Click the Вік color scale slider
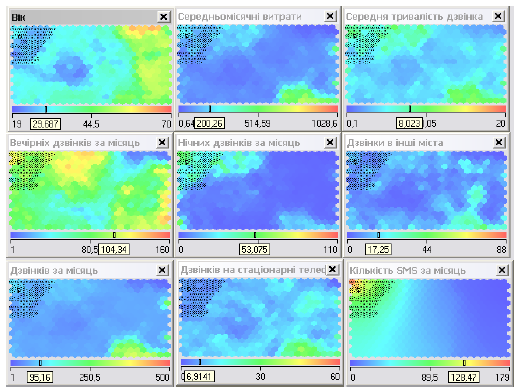519x388 pixels. pyautogui.click(x=92, y=109)
